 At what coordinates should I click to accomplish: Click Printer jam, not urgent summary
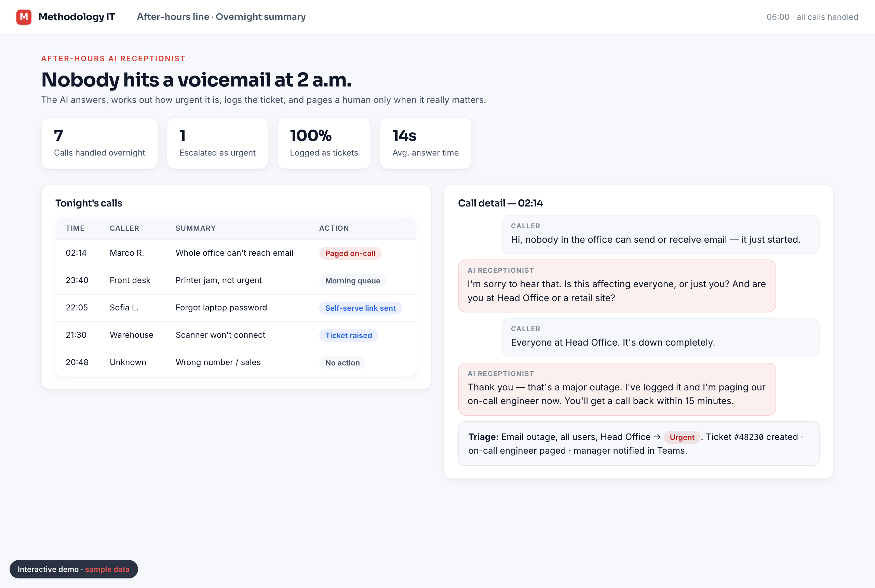pos(218,281)
